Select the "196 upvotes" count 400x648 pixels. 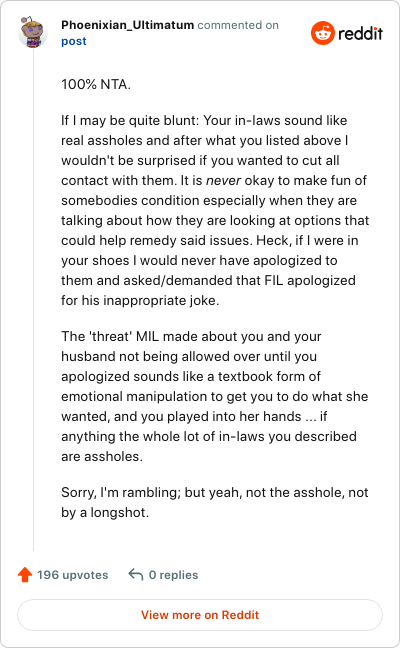pos(73,575)
